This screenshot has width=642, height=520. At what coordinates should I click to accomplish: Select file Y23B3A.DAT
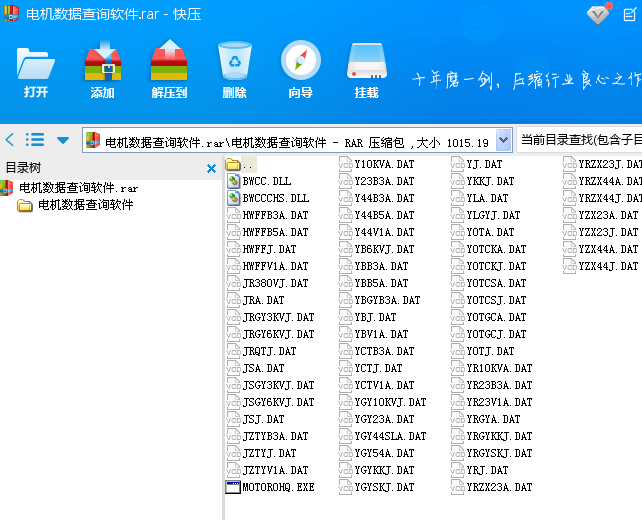(376, 181)
